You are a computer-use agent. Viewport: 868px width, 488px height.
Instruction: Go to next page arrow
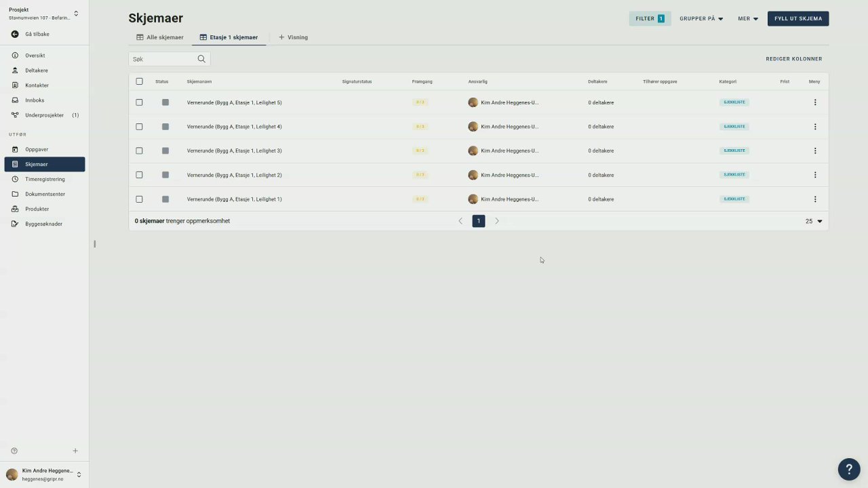click(x=496, y=221)
